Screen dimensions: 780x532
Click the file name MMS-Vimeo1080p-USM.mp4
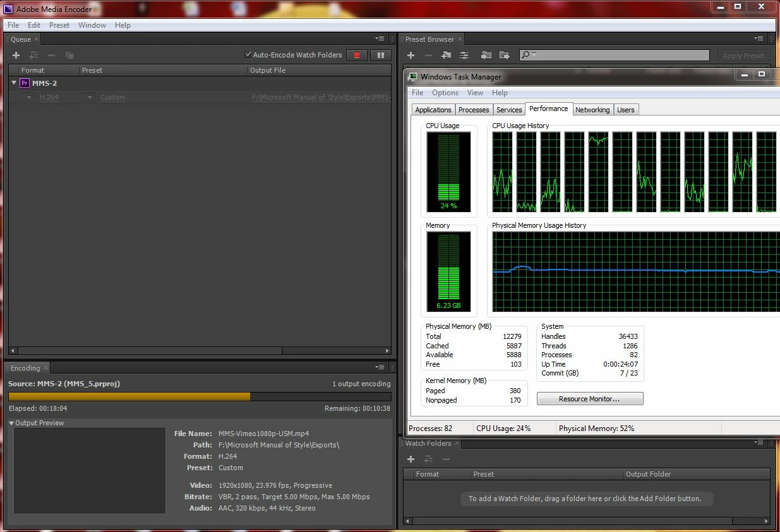point(263,434)
